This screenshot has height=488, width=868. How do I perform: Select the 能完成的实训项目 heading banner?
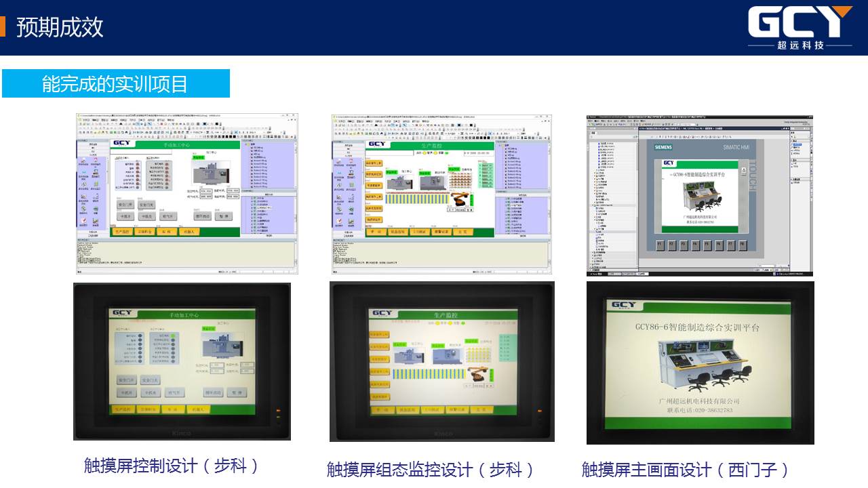point(115,83)
